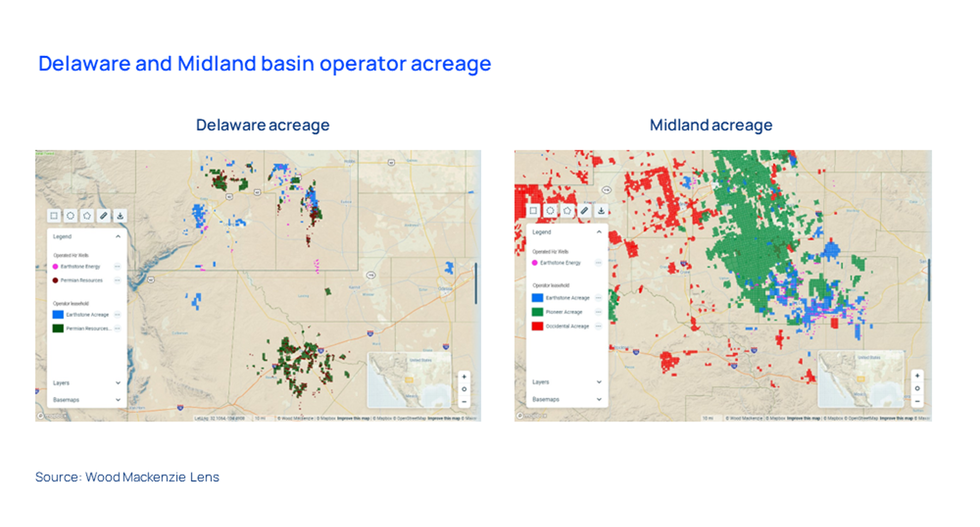
Task: Activate the ruler measure tool on Midland map
Action: (584, 211)
